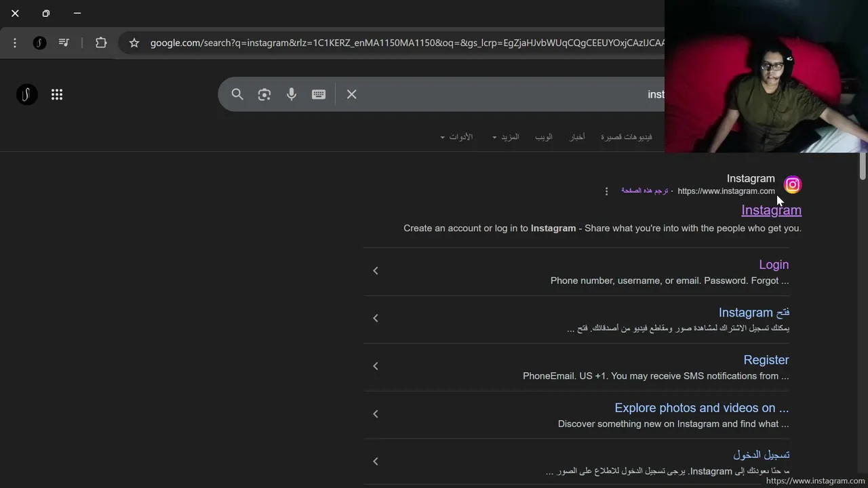Restore down the browser window
The height and width of the screenshot is (488, 868).
coord(46,13)
